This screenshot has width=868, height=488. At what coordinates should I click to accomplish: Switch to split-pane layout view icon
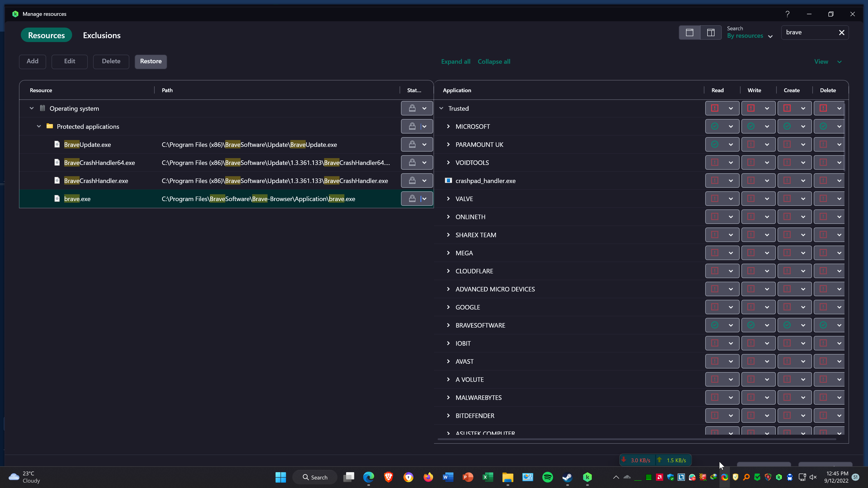pos(711,33)
